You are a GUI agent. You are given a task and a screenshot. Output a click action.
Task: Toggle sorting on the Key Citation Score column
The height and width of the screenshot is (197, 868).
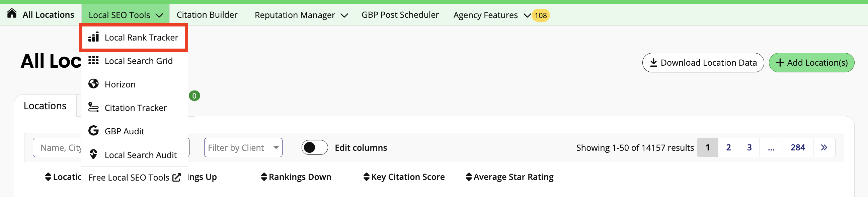pyautogui.click(x=366, y=177)
